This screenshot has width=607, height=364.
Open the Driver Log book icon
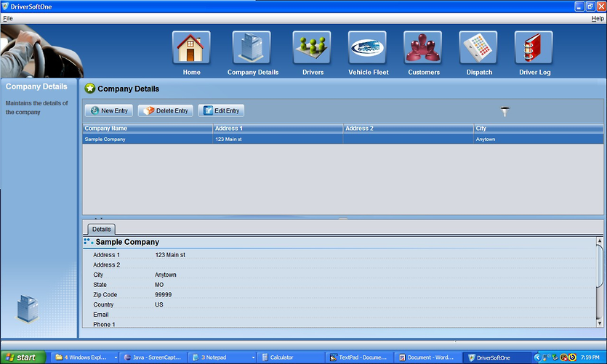534,49
